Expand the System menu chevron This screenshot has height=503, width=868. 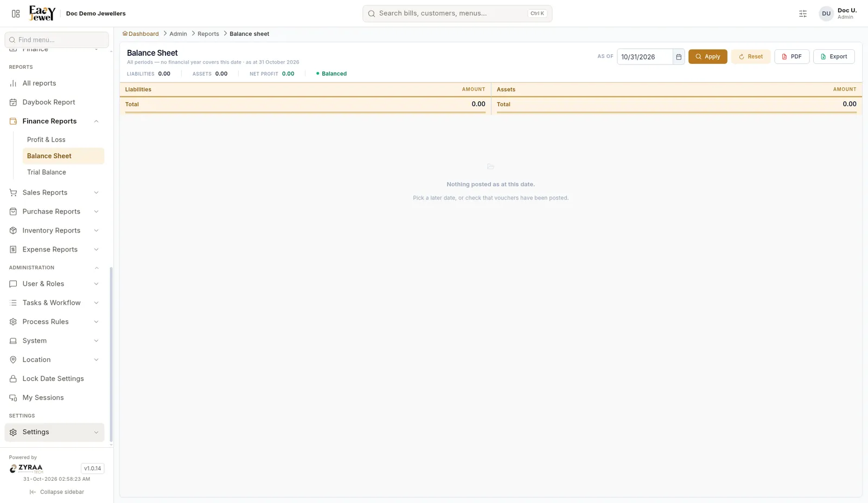point(96,341)
